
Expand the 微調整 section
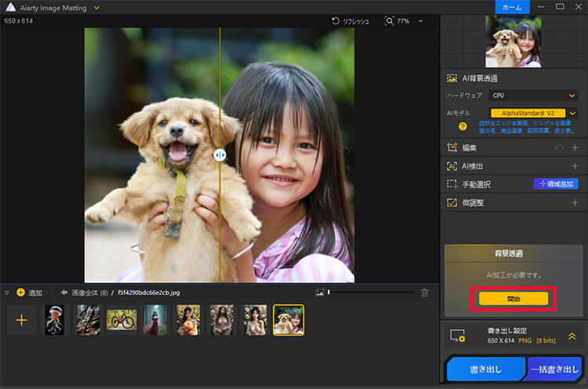tap(575, 202)
